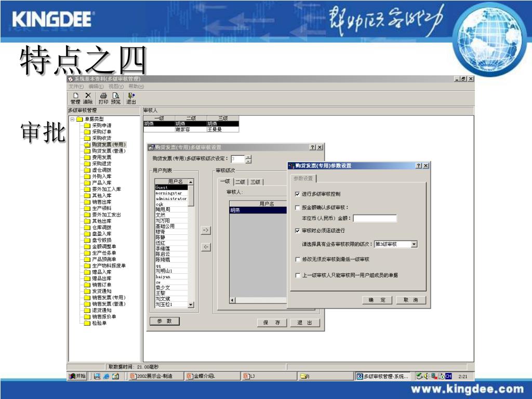Open the 文件(F) menu
This screenshot has width=532, height=399.
[x=76, y=87]
